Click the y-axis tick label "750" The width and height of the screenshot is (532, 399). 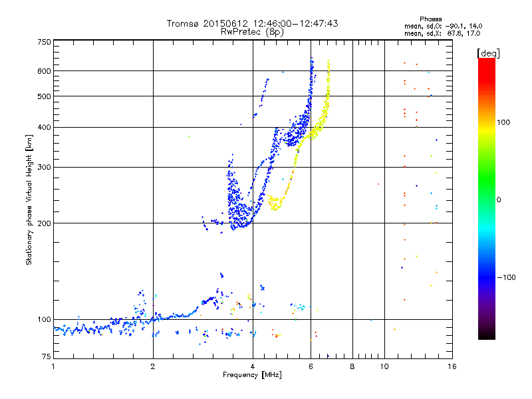tap(44, 42)
